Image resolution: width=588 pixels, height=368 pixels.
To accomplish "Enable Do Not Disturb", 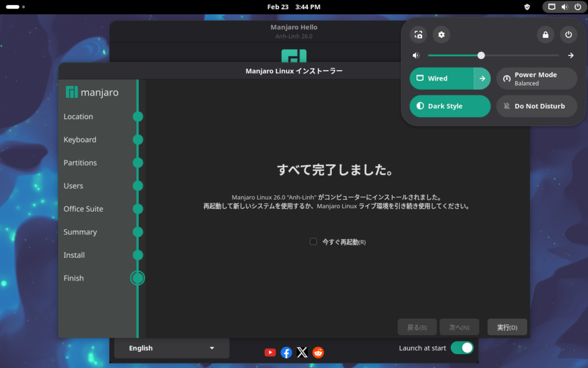I will click(x=536, y=106).
